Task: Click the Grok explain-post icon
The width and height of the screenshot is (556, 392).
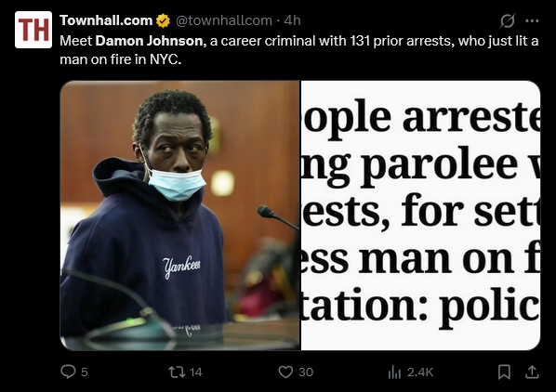Action: pos(508,20)
